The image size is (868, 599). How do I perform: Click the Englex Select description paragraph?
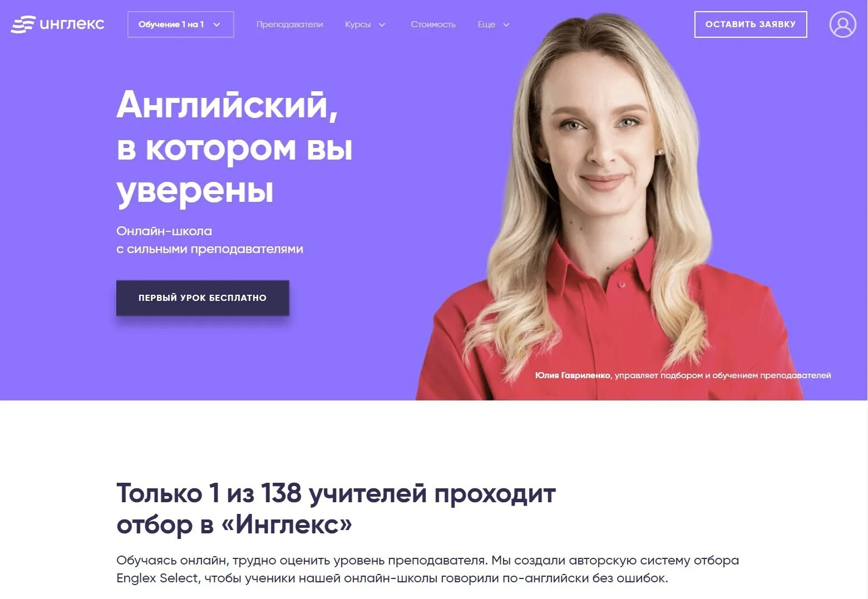pyautogui.click(x=427, y=569)
